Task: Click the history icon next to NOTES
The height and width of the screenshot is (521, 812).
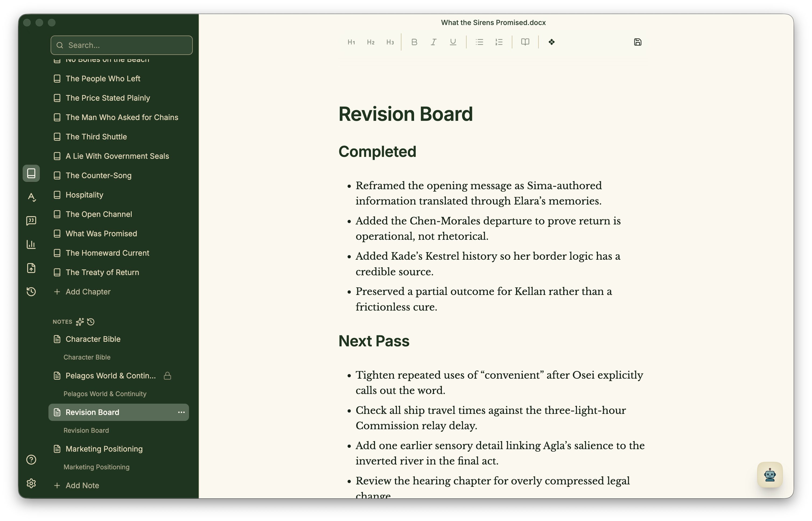Action: click(91, 322)
